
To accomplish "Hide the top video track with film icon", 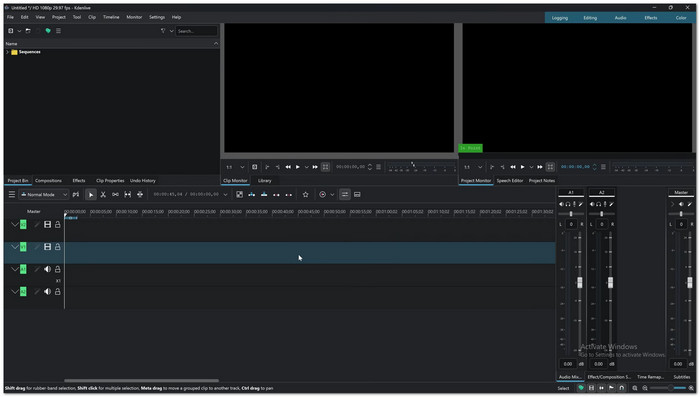I will tap(47, 225).
